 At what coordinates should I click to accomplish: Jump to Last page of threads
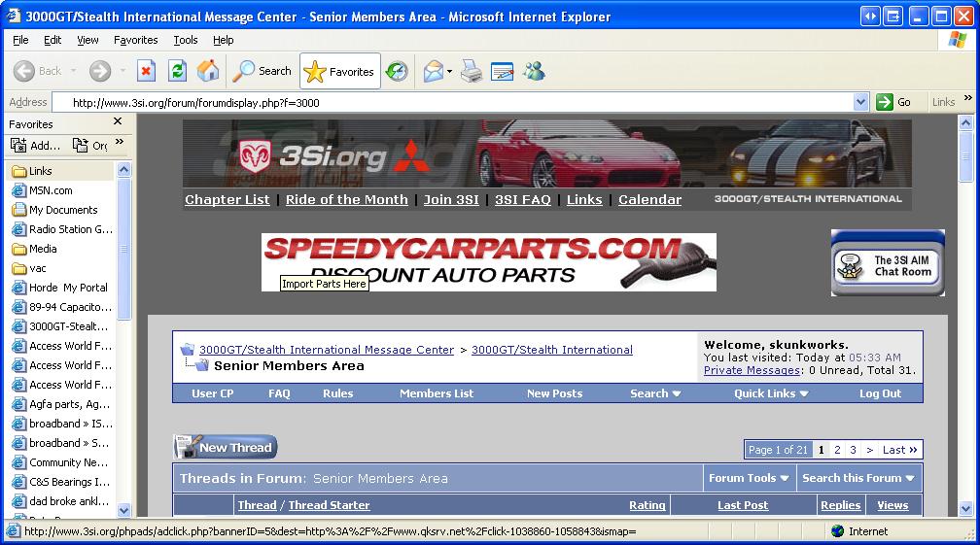[x=899, y=450]
